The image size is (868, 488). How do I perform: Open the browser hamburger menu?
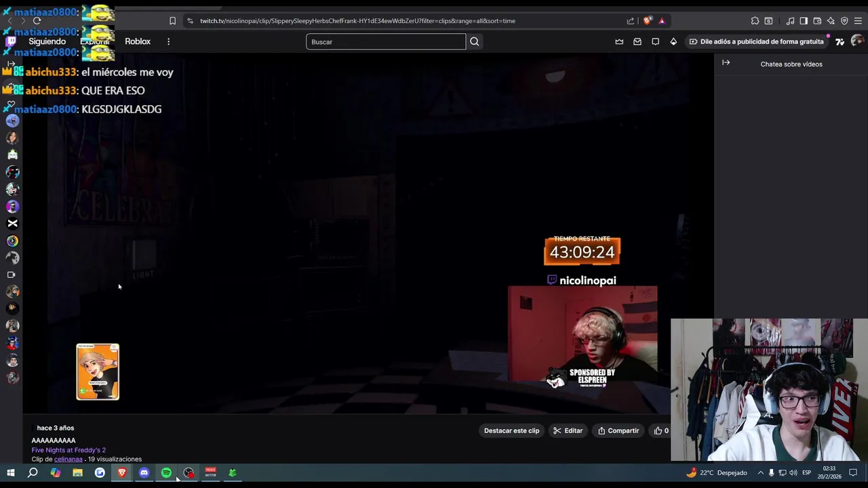coord(858,21)
